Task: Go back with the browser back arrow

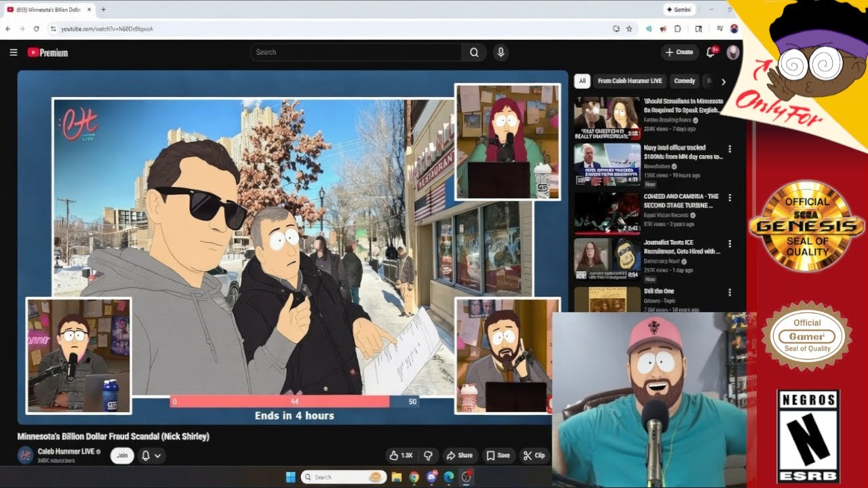Action: [x=8, y=28]
